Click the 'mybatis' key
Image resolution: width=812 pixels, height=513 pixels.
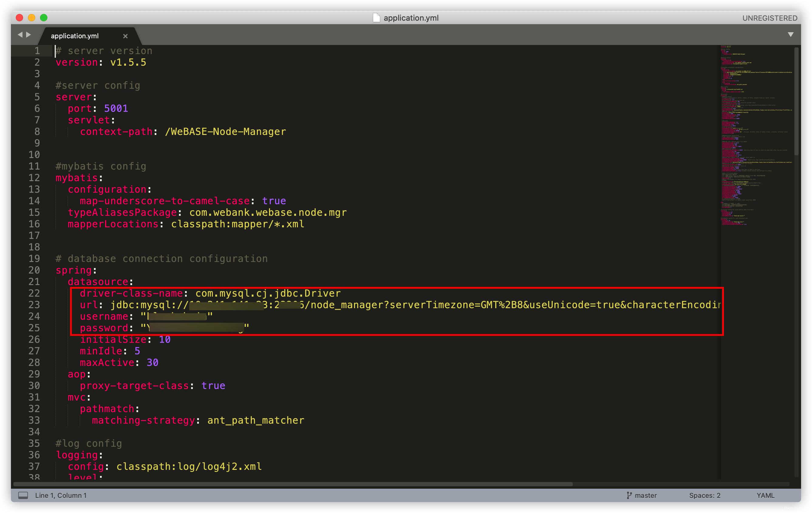[77, 178]
